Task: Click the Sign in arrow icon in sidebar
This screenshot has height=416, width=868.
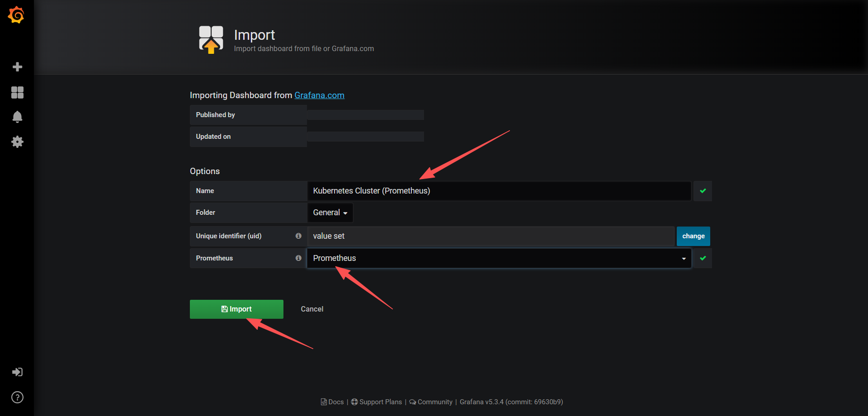Action: point(17,372)
